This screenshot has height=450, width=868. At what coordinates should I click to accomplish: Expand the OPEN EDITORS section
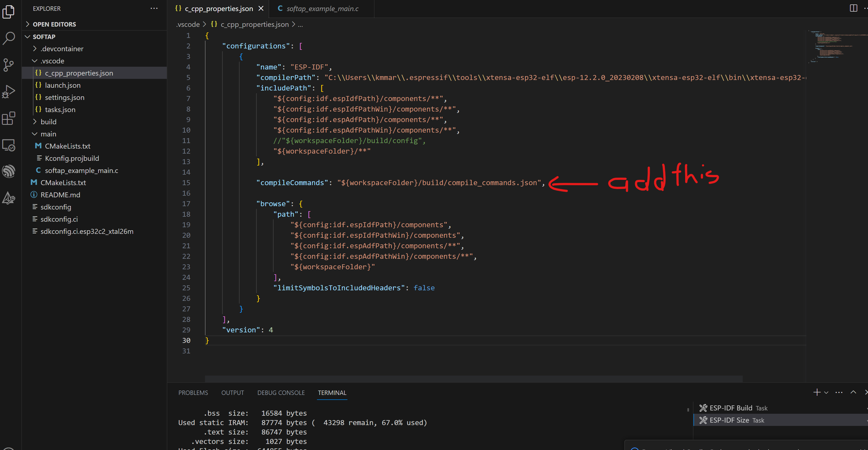click(94, 24)
